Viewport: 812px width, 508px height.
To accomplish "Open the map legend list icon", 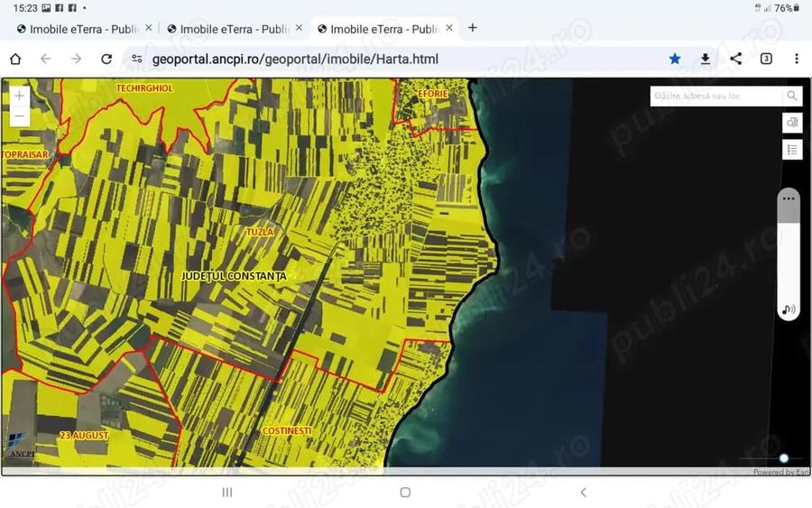I will click(x=792, y=150).
